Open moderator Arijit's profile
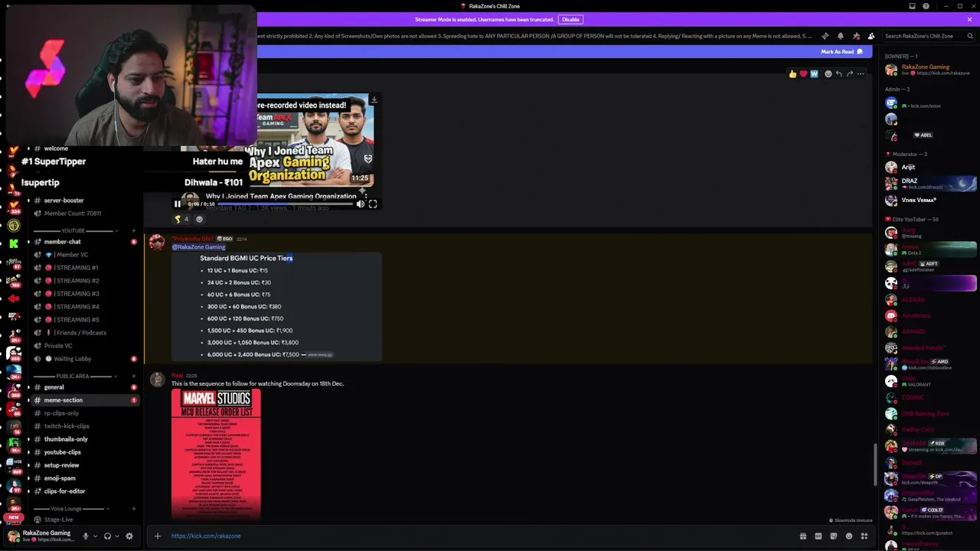 pyautogui.click(x=930, y=167)
